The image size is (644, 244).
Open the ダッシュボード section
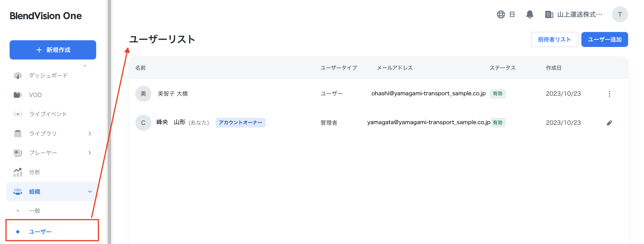17,75
